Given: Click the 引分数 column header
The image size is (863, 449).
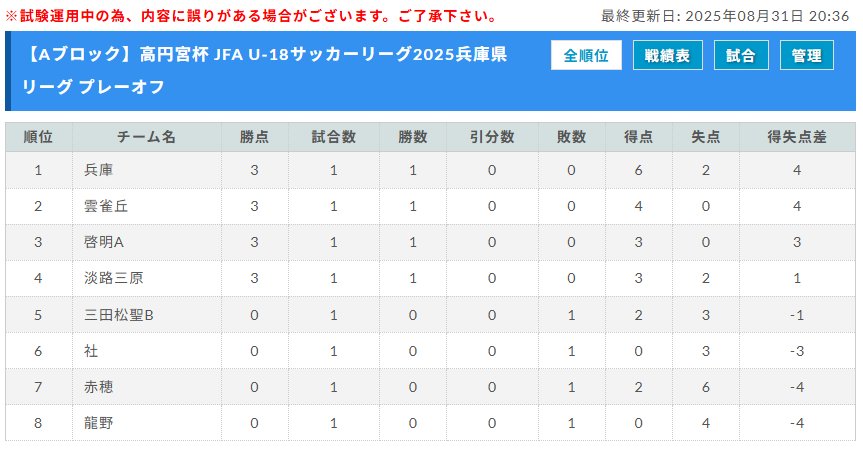Looking at the screenshot, I should pyautogui.click(x=492, y=137).
